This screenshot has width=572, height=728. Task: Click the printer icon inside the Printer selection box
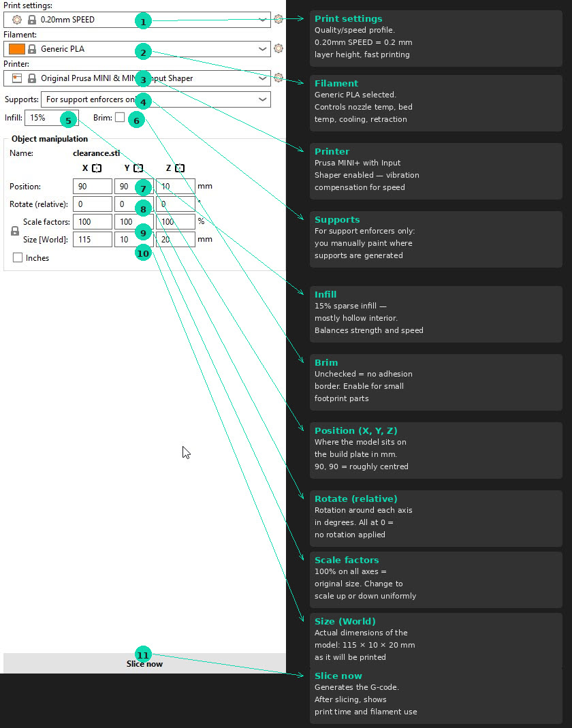tap(16, 78)
